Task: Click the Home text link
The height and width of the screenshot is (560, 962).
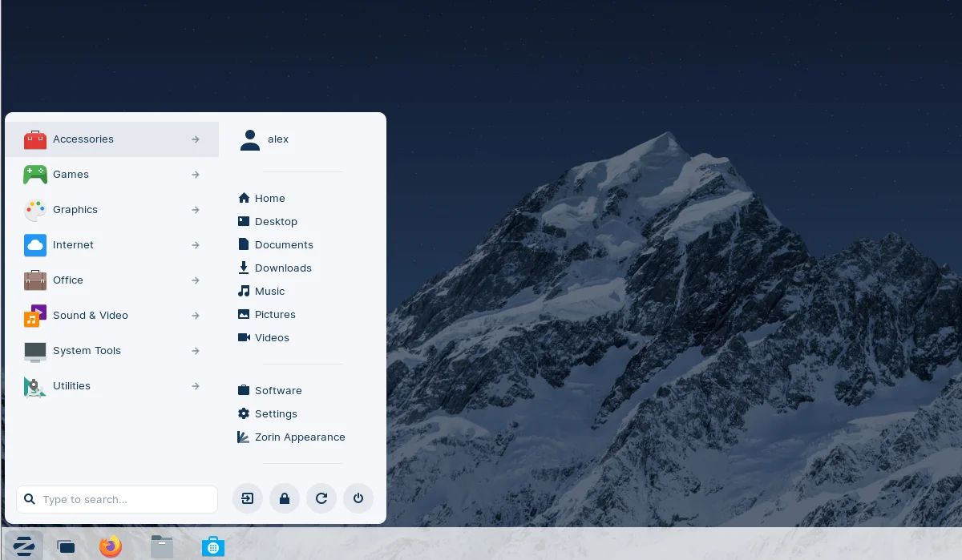Action: pos(270,199)
